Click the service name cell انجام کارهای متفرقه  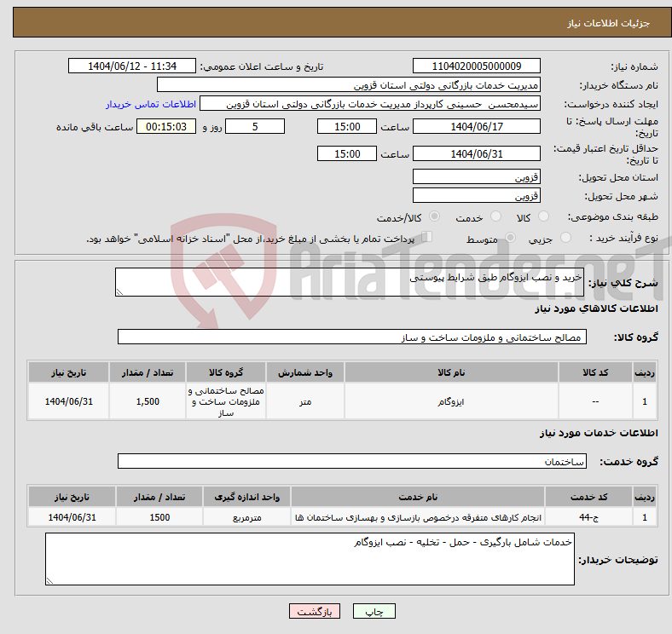[x=418, y=517]
